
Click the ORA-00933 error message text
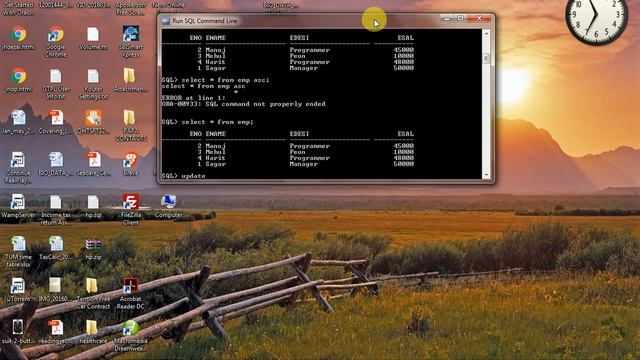244,104
